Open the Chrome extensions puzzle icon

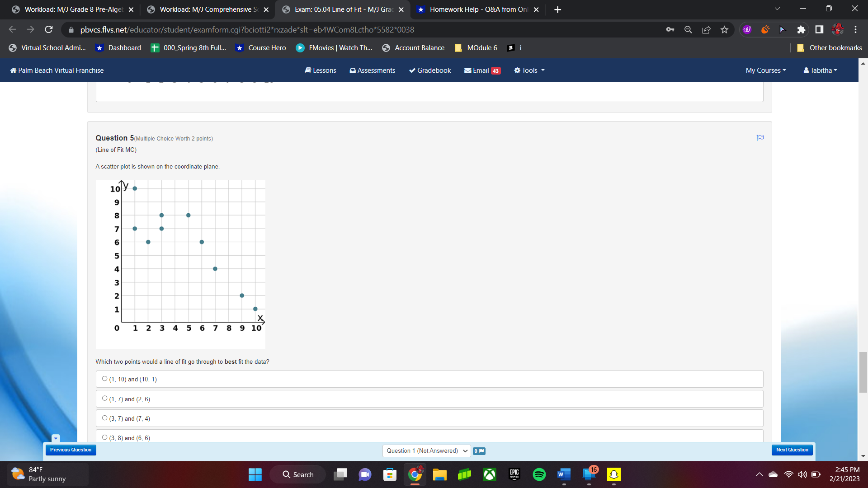[801, 30]
